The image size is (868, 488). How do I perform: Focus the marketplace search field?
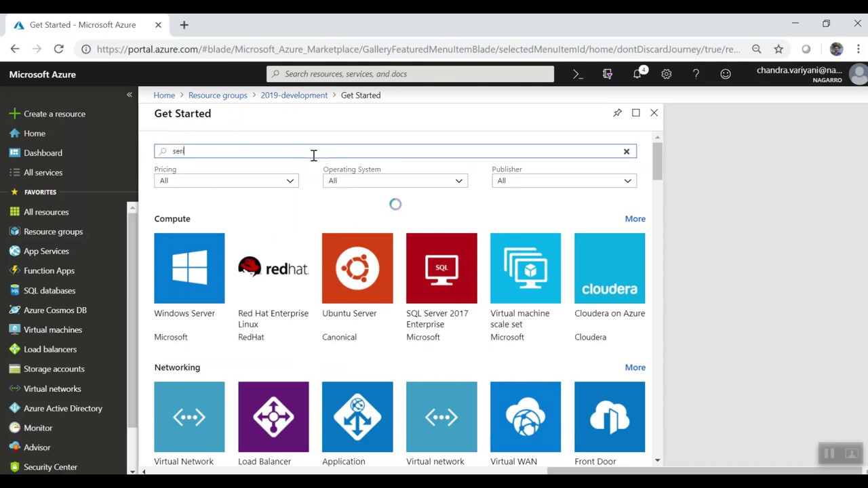395,151
